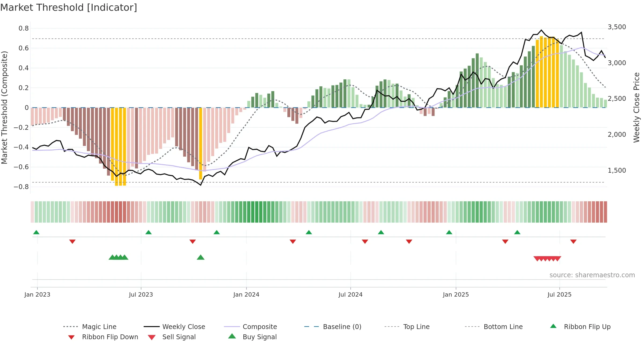
Task: Click the Jul 2023 axis label
Action: (x=141, y=294)
